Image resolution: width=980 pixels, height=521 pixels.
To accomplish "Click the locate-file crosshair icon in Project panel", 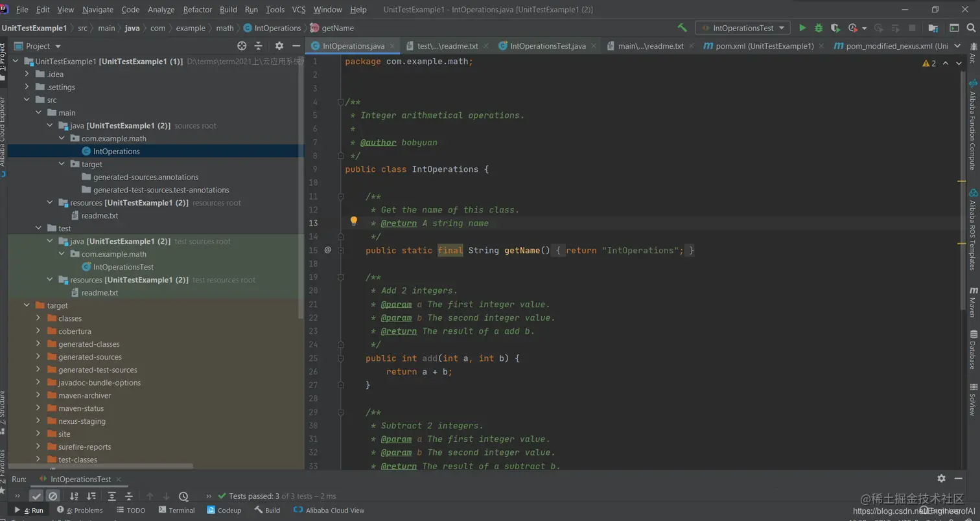I will pos(242,46).
